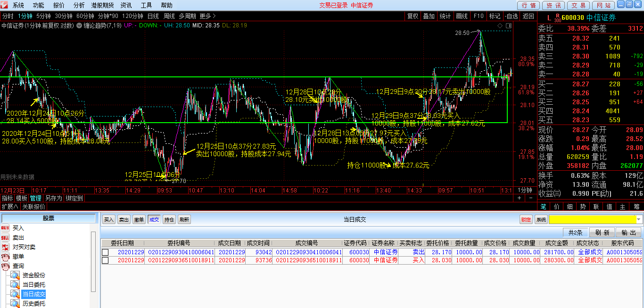Click the 资讯 top-right button
Image resolution: width=644 pixels, height=308 pixels.
(x=554, y=5)
